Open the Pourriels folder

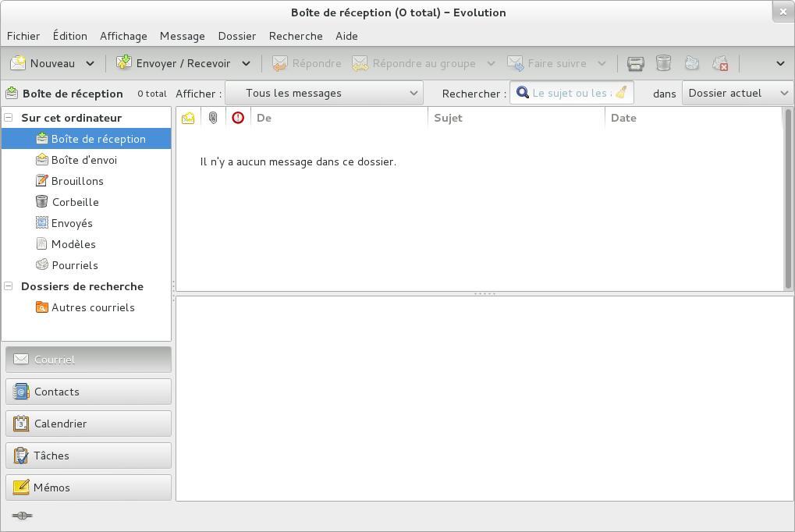(x=74, y=264)
